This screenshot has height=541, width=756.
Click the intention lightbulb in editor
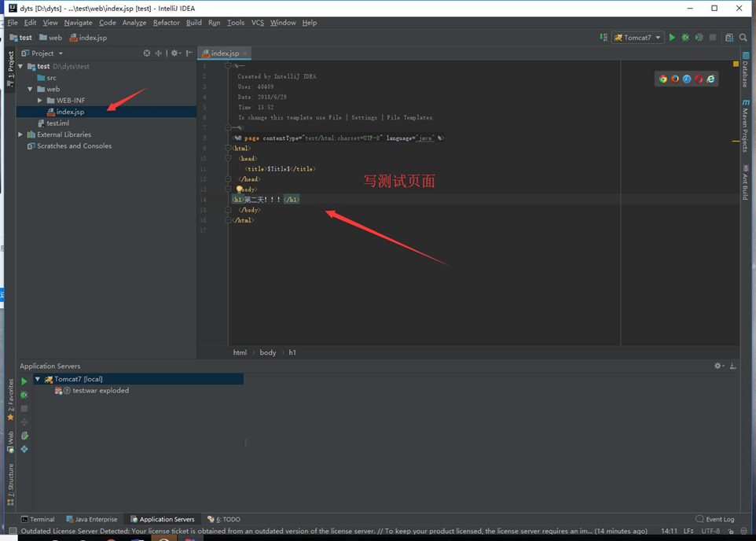(239, 190)
